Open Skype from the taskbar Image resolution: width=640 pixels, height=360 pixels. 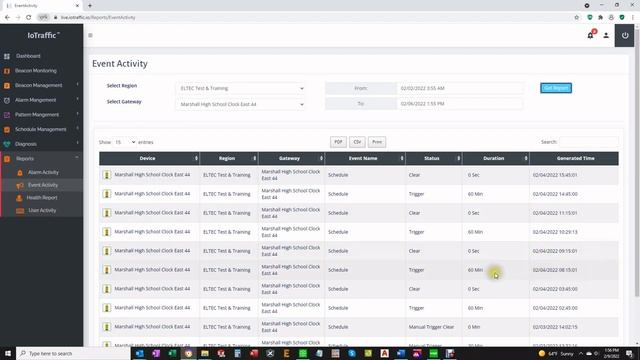pos(352,353)
